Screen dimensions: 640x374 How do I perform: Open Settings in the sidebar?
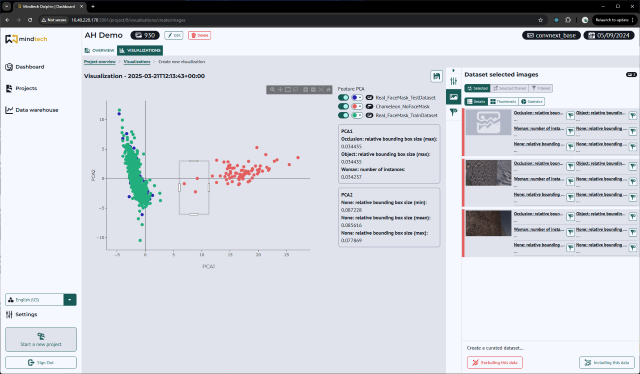[x=21, y=314]
